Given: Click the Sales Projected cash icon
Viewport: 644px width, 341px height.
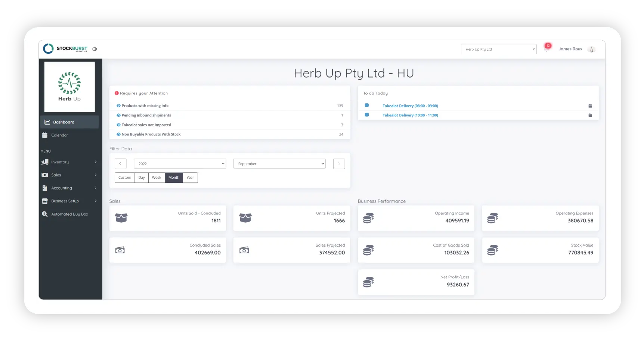Looking at the screenshot, I should click(x=244, y=250).
